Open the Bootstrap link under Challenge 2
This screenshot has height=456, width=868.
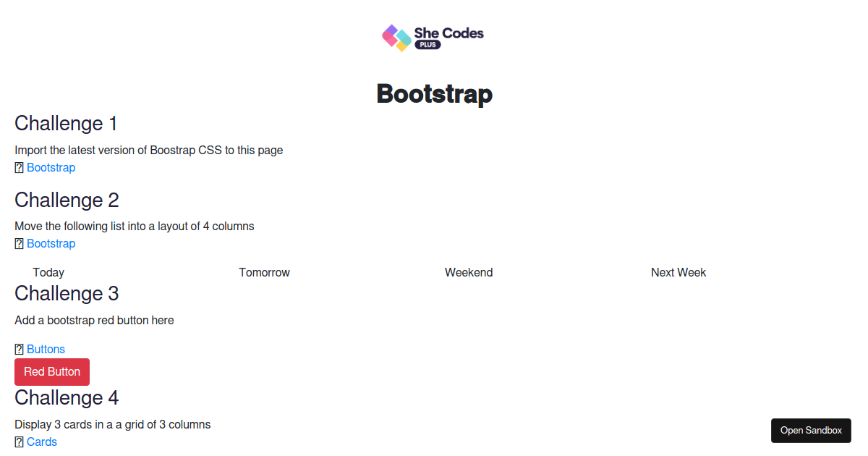coord(51,243)
